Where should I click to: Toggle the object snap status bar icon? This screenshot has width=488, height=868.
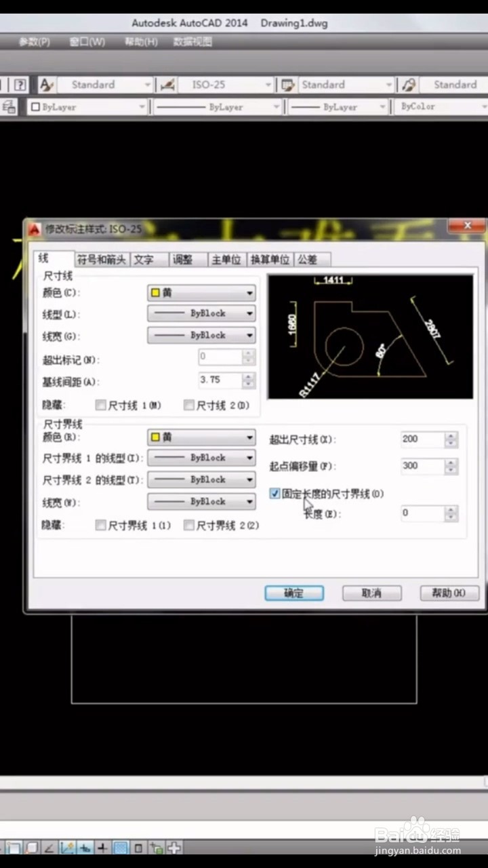pyautogui.click(x=14, y=848)
